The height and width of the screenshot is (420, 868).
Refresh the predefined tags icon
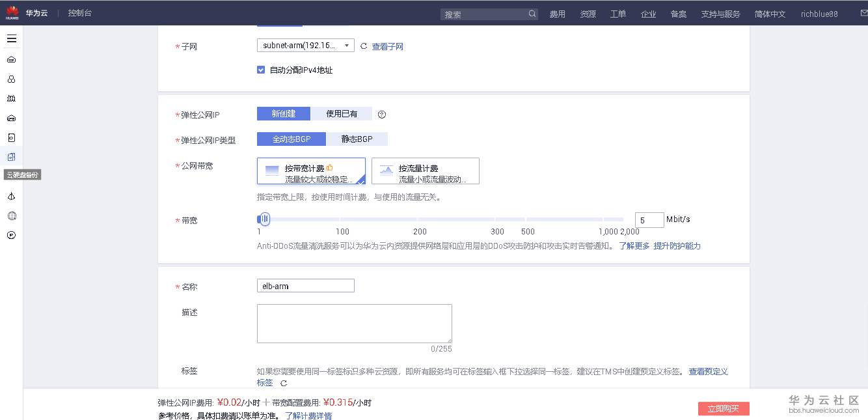(x=283, y=383)
